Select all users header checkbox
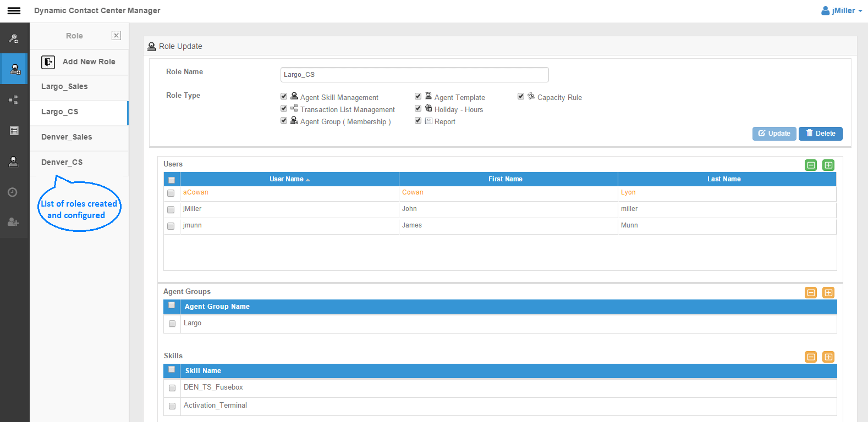This screenshot has width=868, height=422. 172,180
